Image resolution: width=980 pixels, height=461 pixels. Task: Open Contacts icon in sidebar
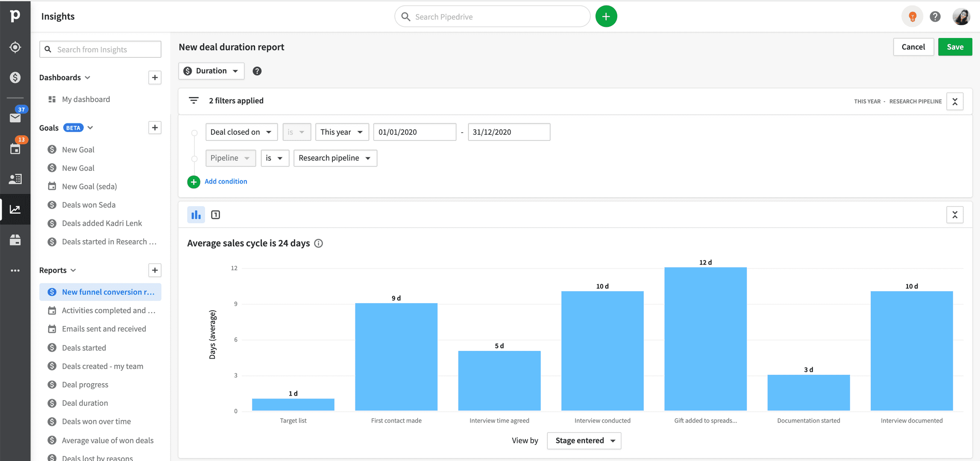15,179
